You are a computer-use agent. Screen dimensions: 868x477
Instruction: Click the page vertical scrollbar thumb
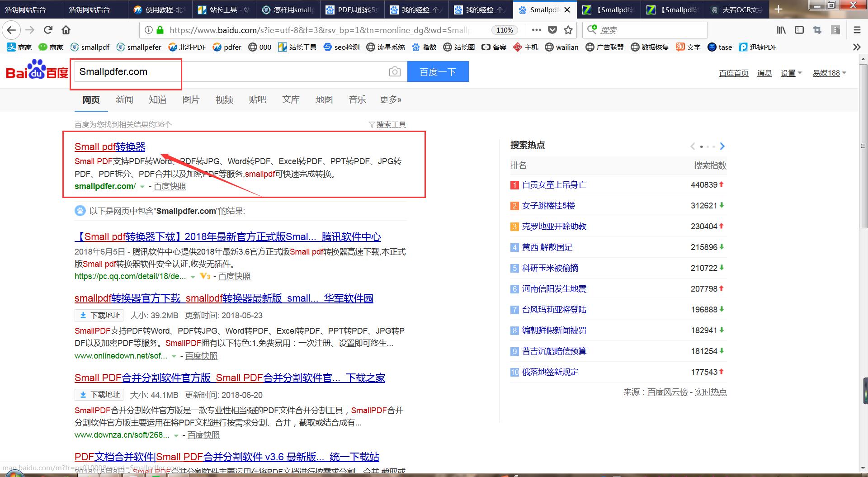click(863, 146)
